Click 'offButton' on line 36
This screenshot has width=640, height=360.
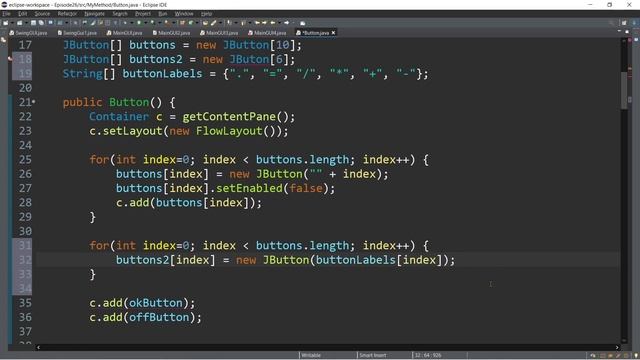[159, 317]
